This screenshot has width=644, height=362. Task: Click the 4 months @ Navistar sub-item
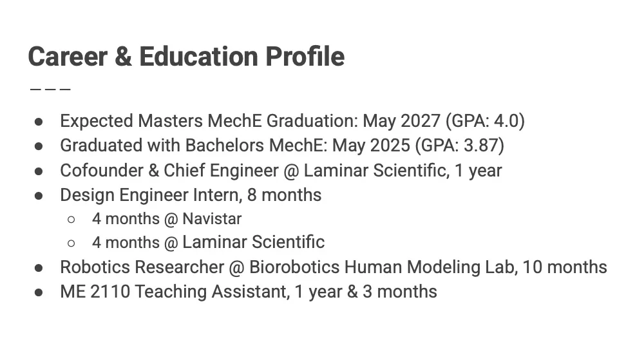click(166, 219)
